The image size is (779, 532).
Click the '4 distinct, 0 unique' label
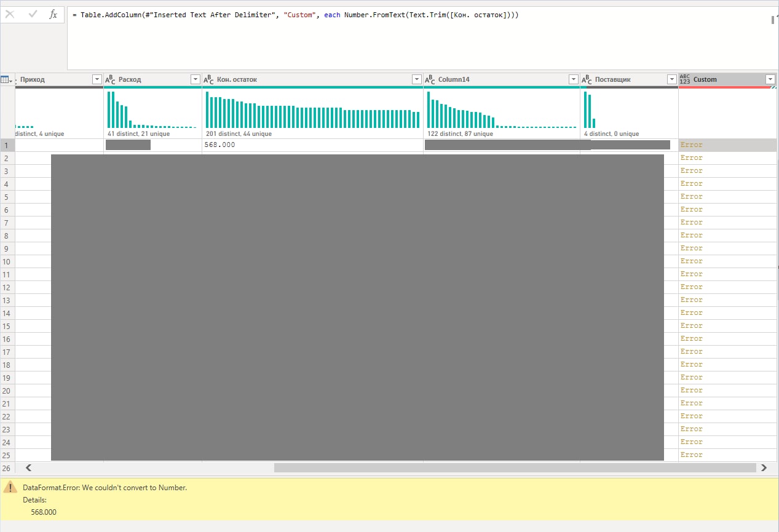[x=611, y=133]
